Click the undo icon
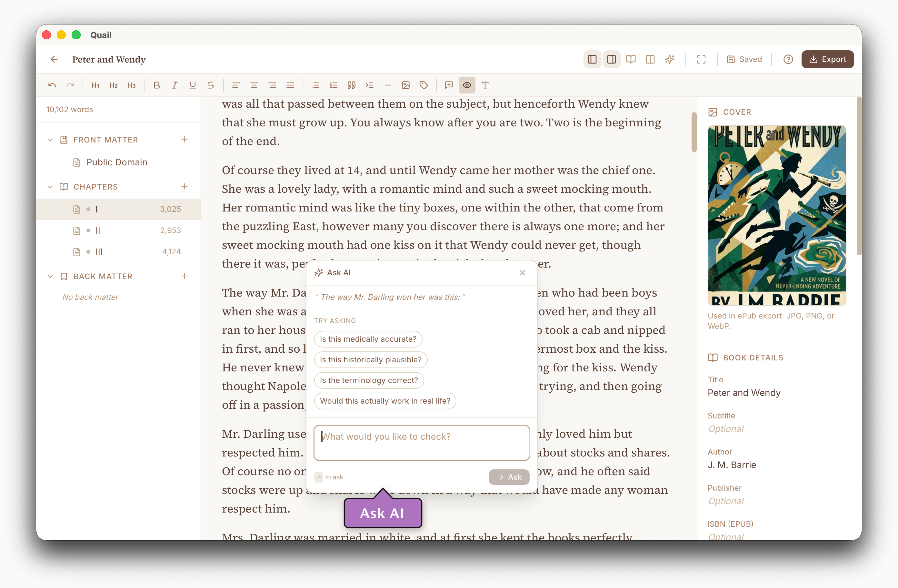The image size is (898, 588). point(53,85)
